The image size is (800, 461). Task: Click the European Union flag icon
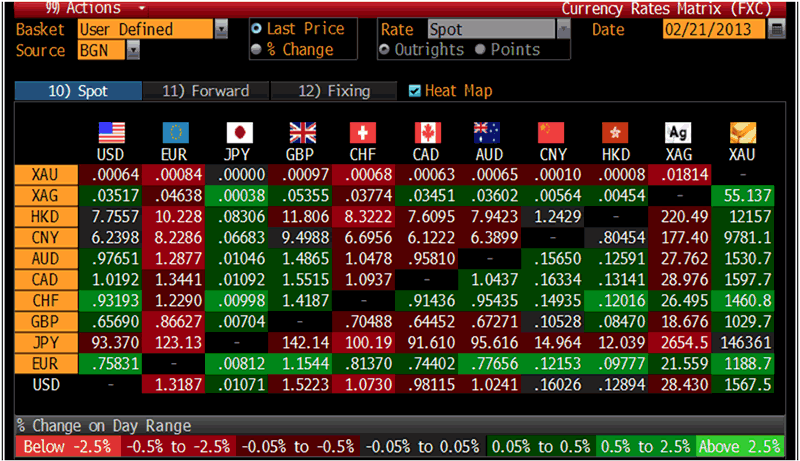[x=174, y=133]
